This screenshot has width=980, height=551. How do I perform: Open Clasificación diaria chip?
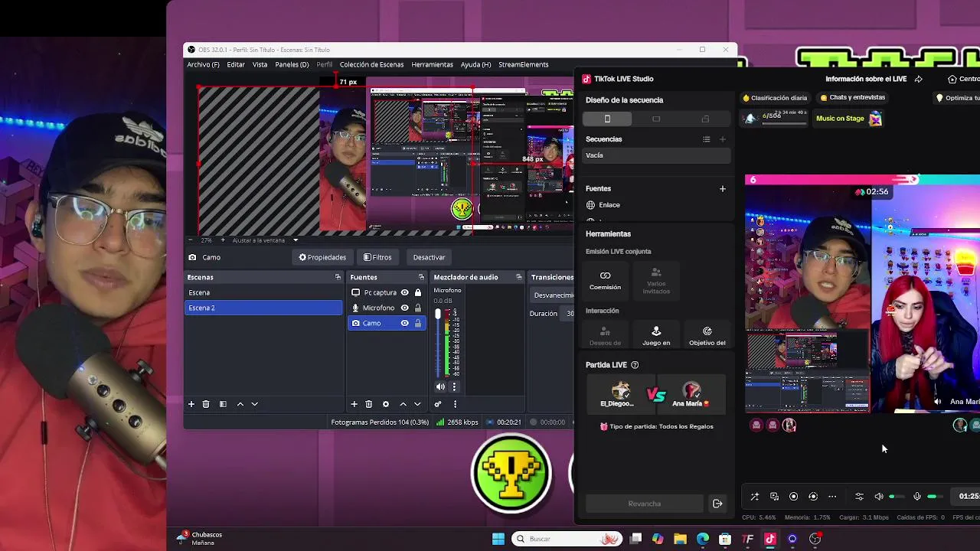(x=775, y=98)
